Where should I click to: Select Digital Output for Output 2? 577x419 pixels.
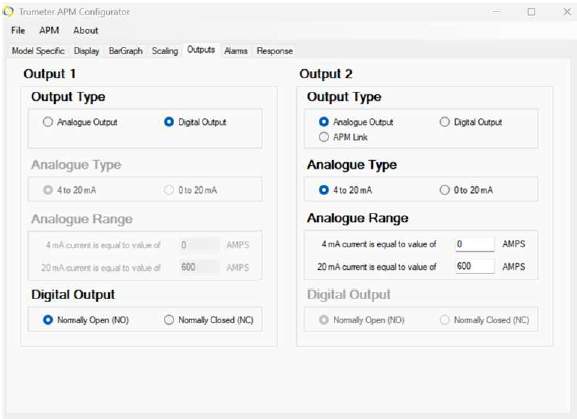tap(471, 122)
